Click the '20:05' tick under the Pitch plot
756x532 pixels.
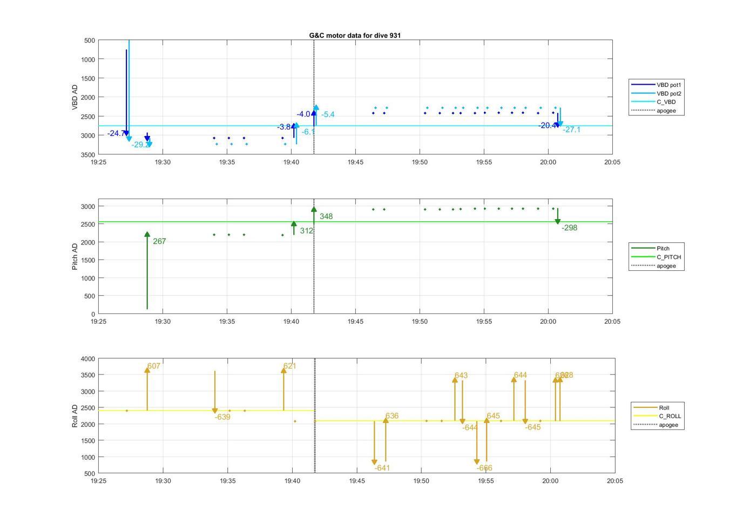click(612, 322)
